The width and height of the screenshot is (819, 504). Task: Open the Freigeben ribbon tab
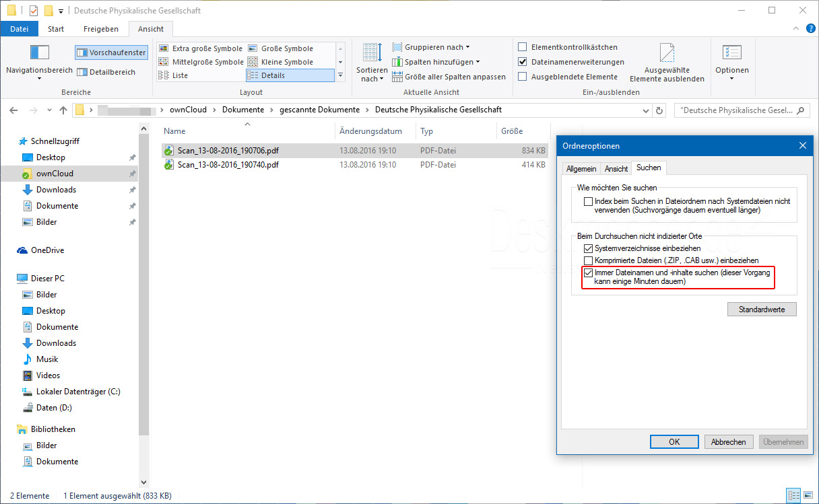[101, 29]
